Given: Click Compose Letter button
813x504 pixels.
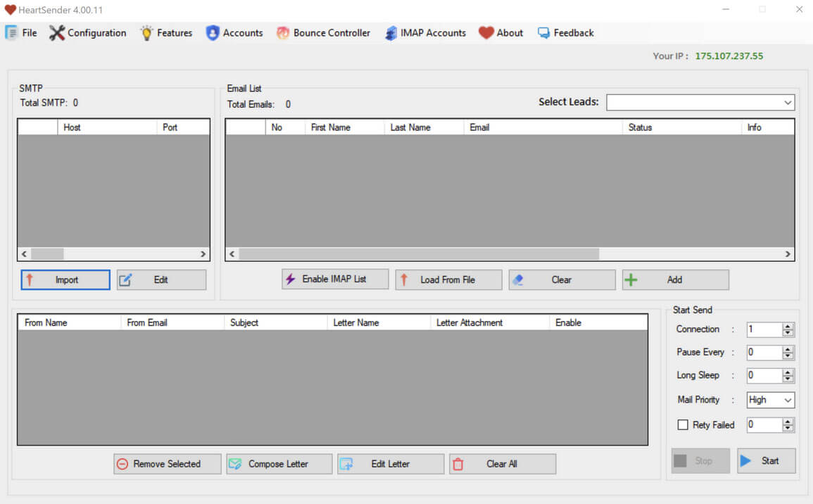Looking at the screenshot, I should point(279,464).
